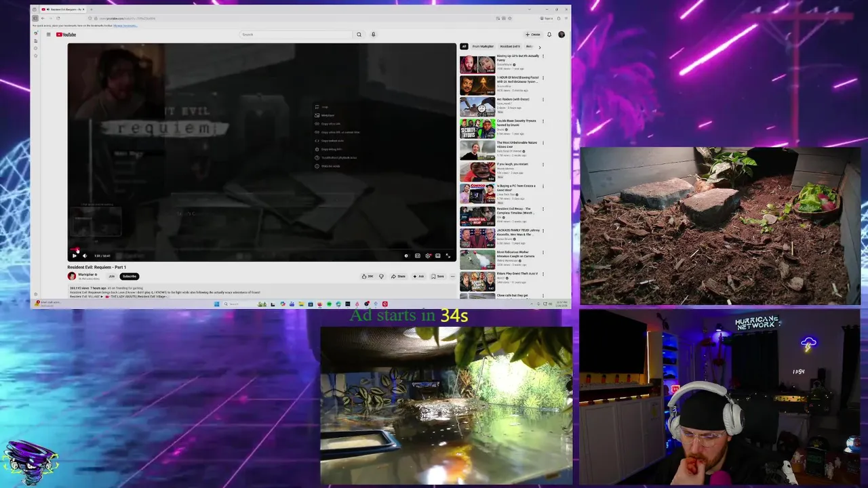The image size is (868, 488).
Task: Open options for Arc Raiders video
Action: (543, 100)
